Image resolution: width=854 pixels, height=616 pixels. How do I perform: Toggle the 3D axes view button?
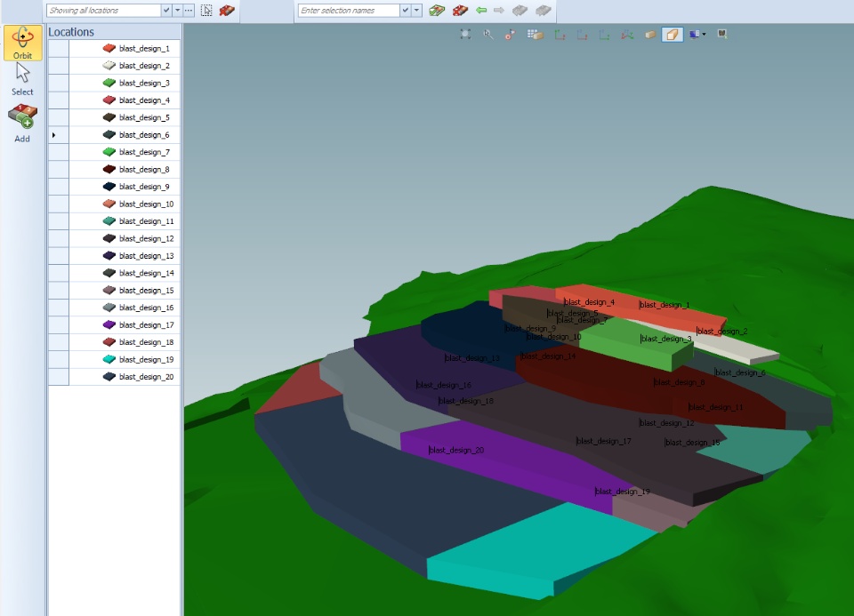(627, 35)
